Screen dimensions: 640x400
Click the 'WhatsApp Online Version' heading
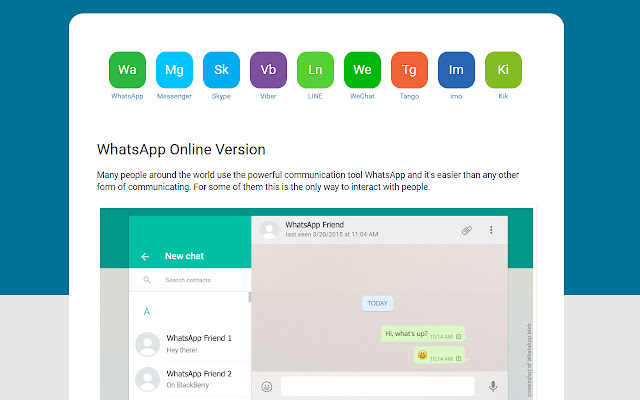tap(181, 149)
